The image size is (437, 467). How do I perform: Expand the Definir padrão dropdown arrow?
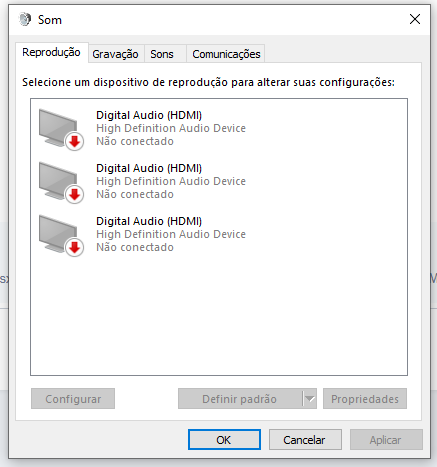(x=310, y=398)
